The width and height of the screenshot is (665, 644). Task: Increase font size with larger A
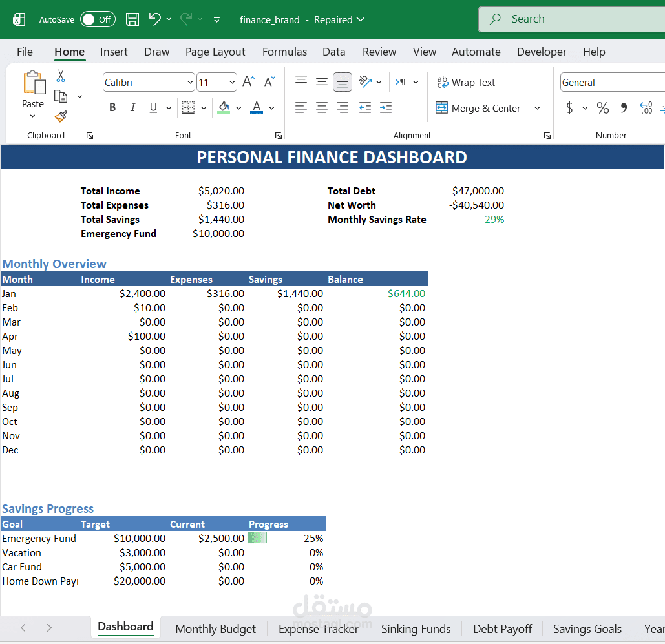pos(249,81)
